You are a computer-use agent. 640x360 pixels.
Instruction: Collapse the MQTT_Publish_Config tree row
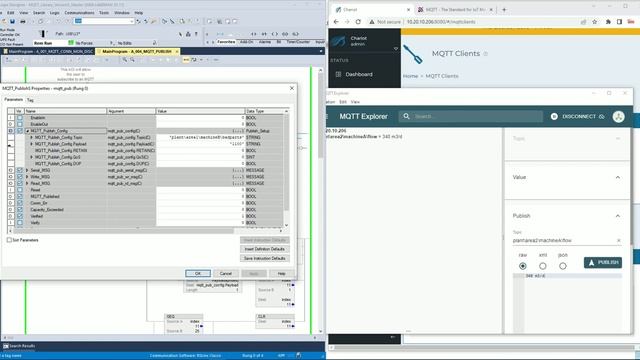coord(27,131)
